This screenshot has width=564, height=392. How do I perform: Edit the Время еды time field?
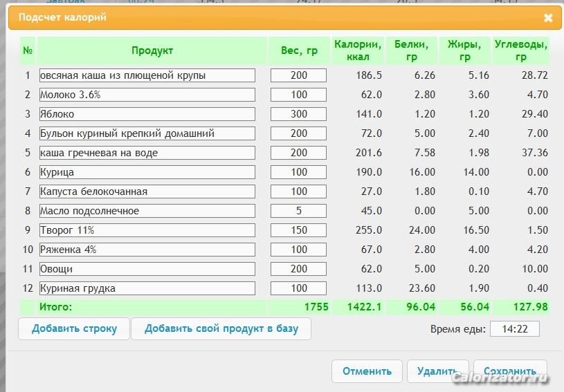514,329
